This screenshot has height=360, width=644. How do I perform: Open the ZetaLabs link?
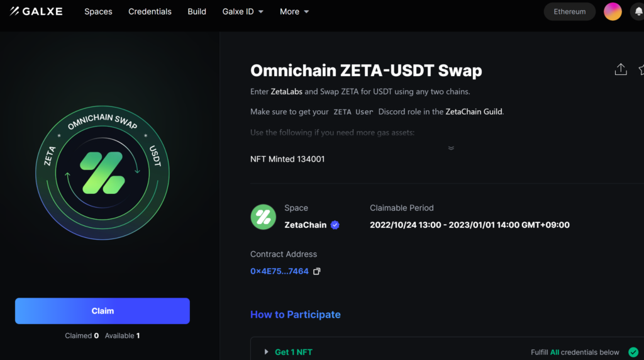click(x=286, y=91)
